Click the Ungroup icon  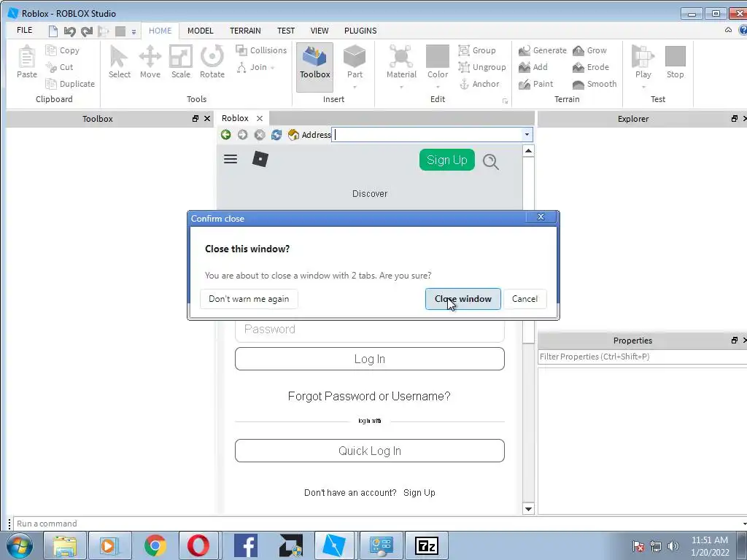tap(464, 67)
